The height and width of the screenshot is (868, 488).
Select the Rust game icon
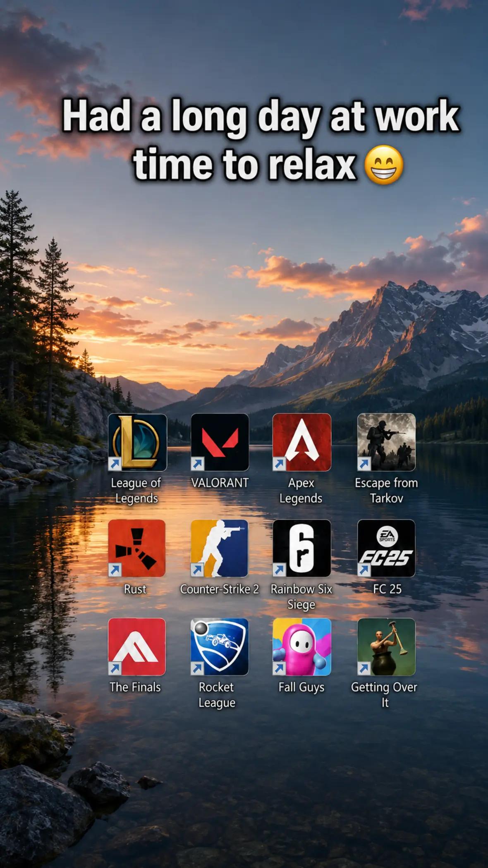click(137, 548)
